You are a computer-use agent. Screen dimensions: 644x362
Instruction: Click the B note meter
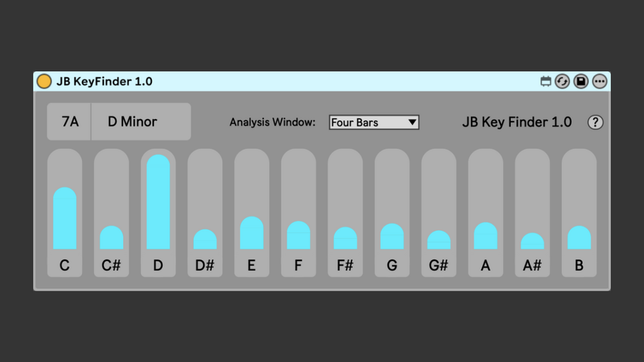(579, 211)
